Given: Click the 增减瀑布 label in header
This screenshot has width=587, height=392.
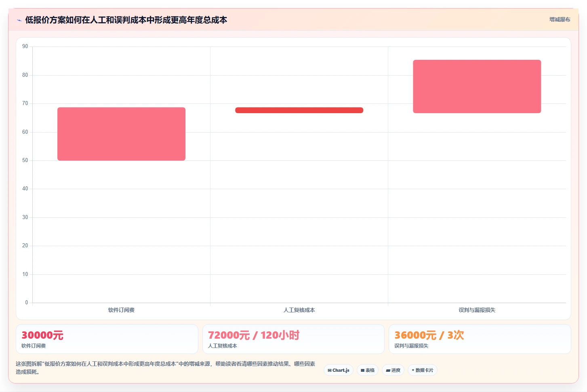Looking at the screenshot, I should tap(560, 19).
